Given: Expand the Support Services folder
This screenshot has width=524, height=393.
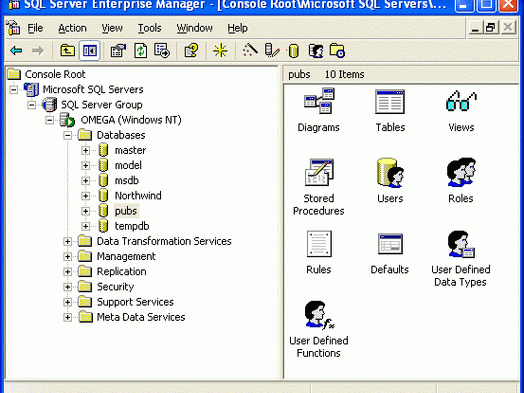Looking at the screenshot, I should click(68, 302).
